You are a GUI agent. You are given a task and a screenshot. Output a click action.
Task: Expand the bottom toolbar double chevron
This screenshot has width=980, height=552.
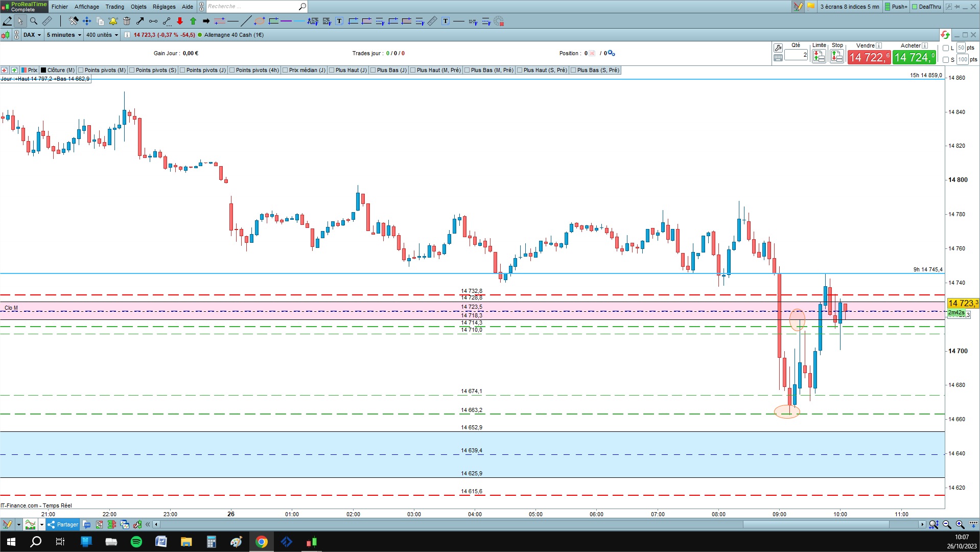click(148, 524)
